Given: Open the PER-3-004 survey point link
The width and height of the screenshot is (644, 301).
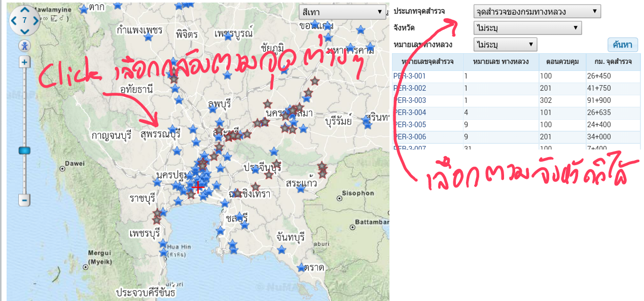Looking at the screenshot, I should click(410, 112).
